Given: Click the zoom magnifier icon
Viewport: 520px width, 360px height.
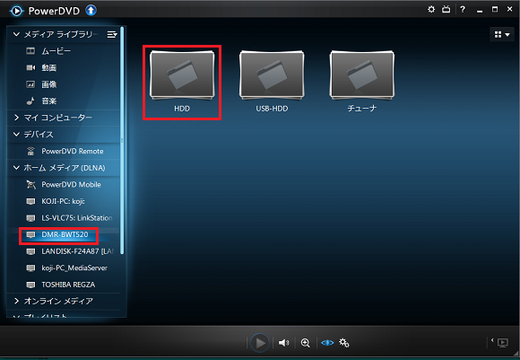Looking at the screenshot, I should [x=305, y=343].
